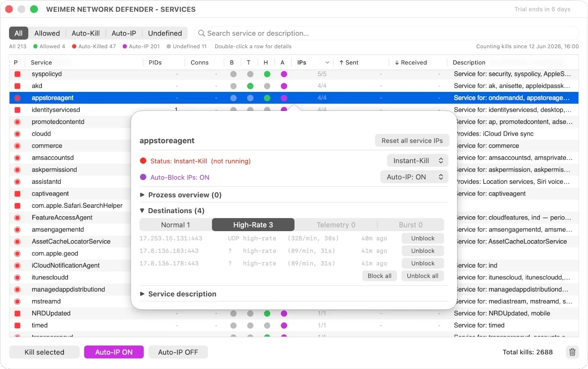Screen dimensions: 588x369
Task: Click the red target icon for promotedcontentd
Action: (18, 122)
